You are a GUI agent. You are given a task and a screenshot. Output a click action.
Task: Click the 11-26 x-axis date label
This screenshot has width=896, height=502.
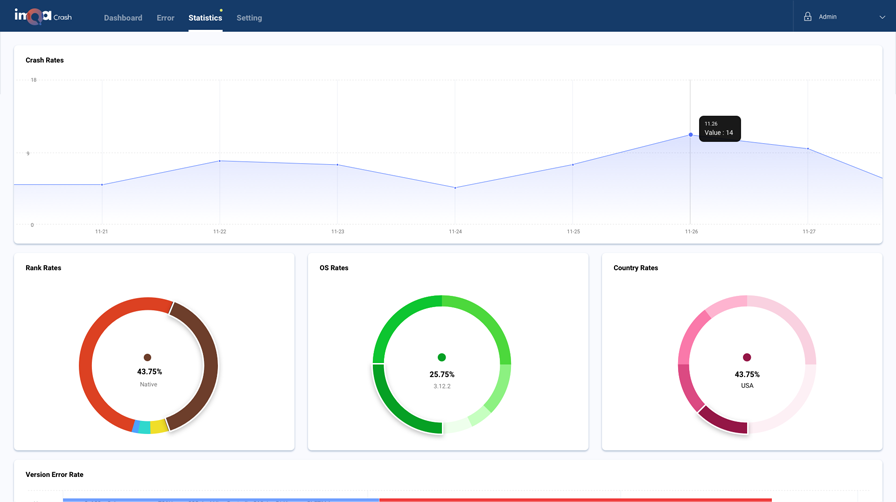tap(691, 232)
